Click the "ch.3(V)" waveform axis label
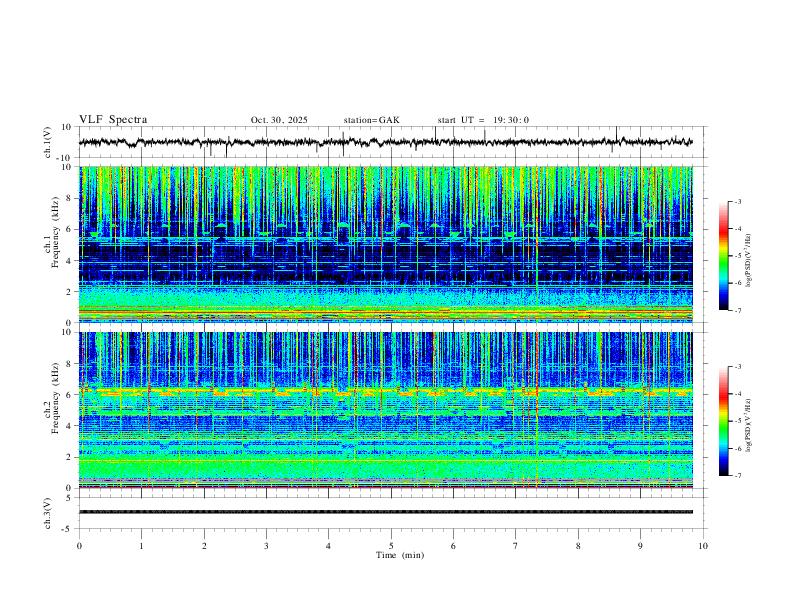Image resolution: width=792 pixels, height=612 pixels. pyautogui.click(x=48, y=513)
